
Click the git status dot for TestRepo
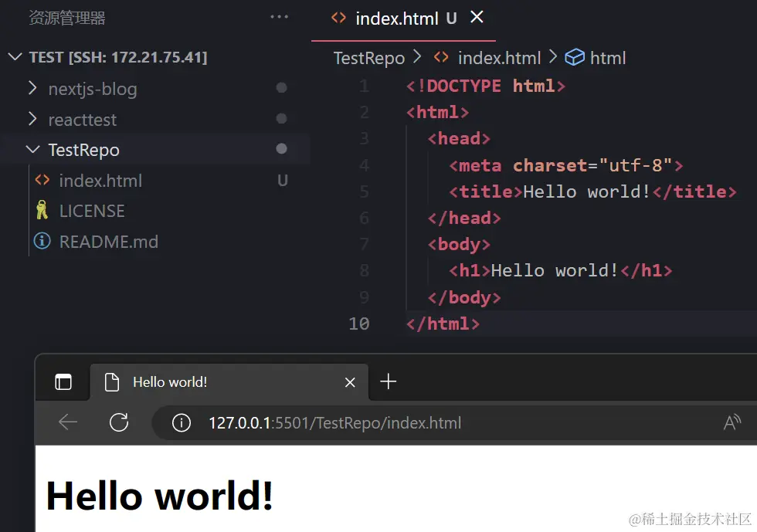click(281, 149)
